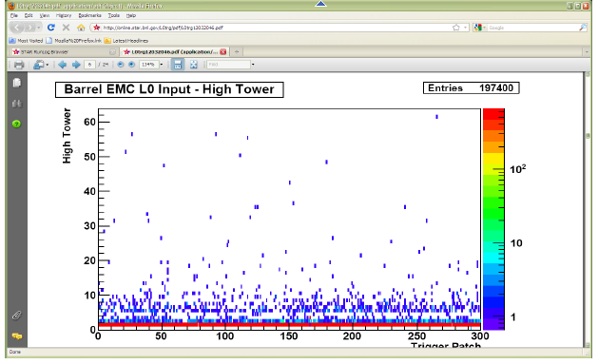Open the Pages panel in the sidebar
The height and width of the screenshot is (364, 598).
pos(17,83)
